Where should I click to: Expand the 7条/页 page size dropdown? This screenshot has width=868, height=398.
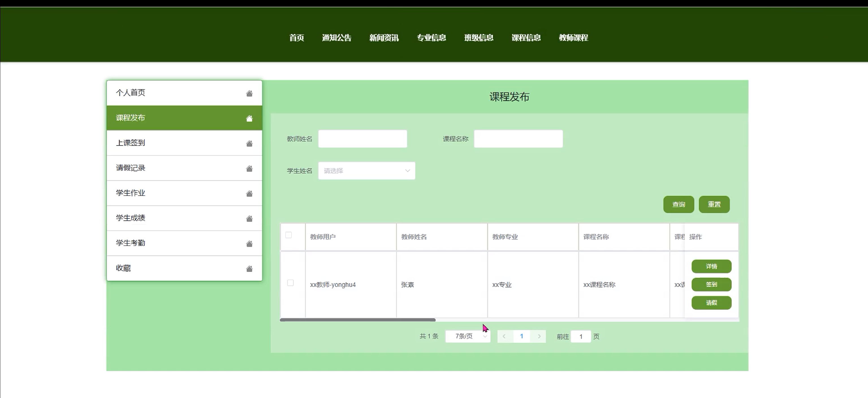(468, 336)
